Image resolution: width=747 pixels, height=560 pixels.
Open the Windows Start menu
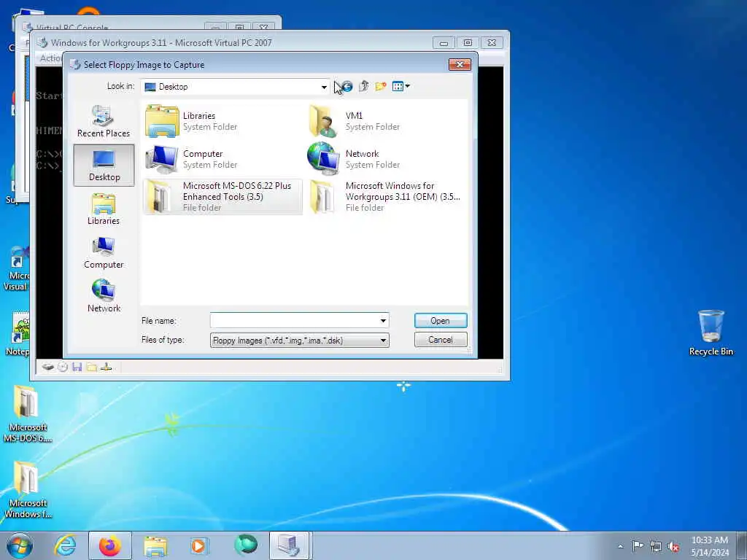coord(20,545)
